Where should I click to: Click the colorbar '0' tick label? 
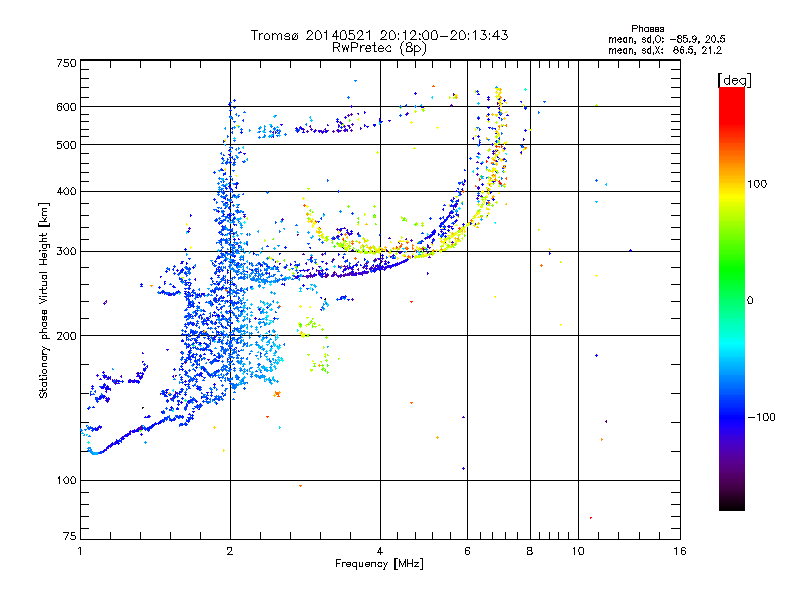click(750, 301)
